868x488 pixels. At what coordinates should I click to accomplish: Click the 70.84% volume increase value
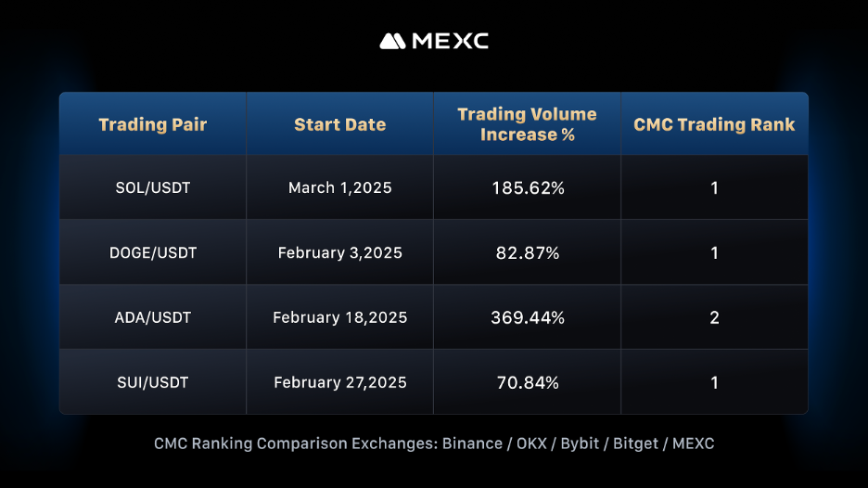[527, 382]
